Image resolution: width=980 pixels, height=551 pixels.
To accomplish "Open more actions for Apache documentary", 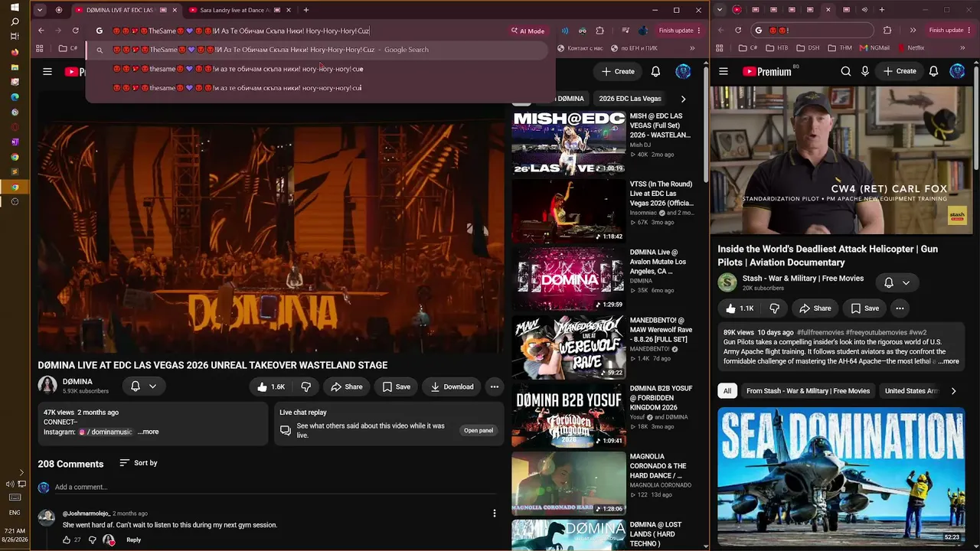I will (x=900, y=308).
